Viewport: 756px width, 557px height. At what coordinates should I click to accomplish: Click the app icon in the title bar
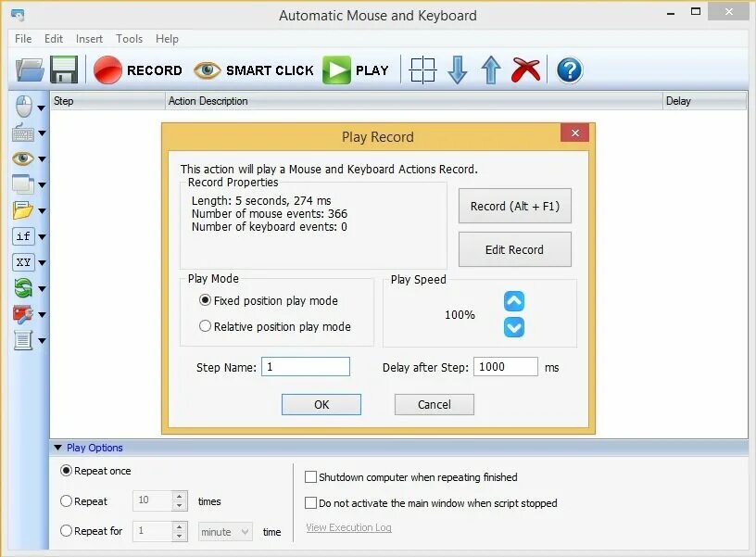pos(18,15)
